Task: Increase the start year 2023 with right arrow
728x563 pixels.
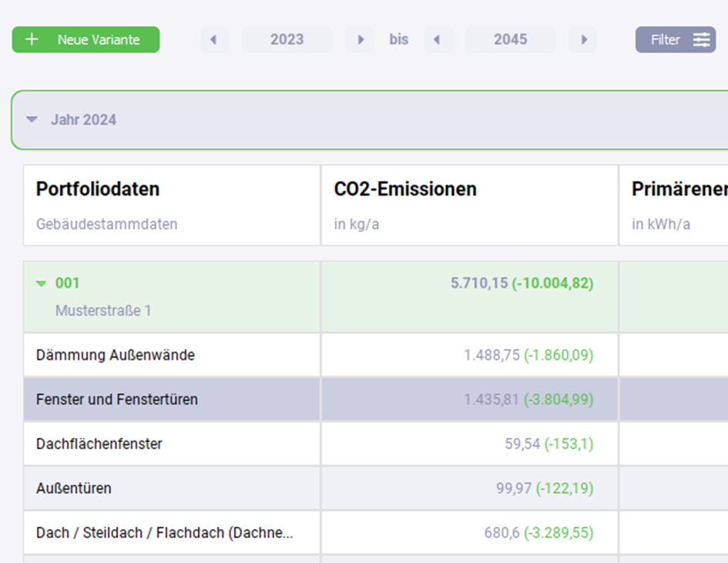Action: [x=359, y=40]
